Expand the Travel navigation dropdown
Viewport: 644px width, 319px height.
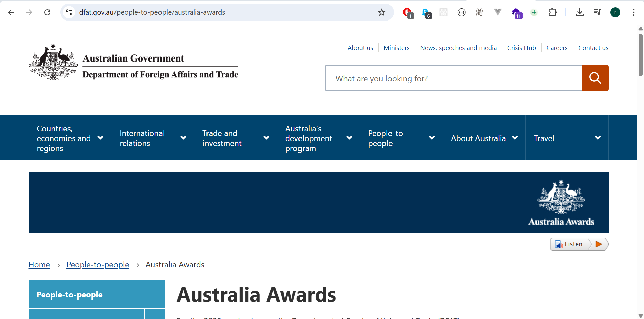click(x=567, y=138)
